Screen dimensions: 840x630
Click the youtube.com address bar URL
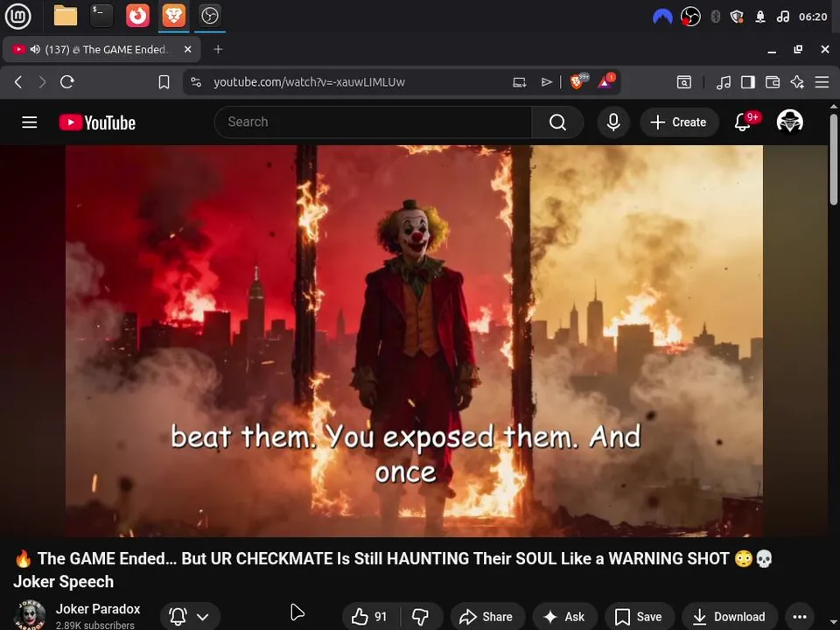[x=309, y=82]
